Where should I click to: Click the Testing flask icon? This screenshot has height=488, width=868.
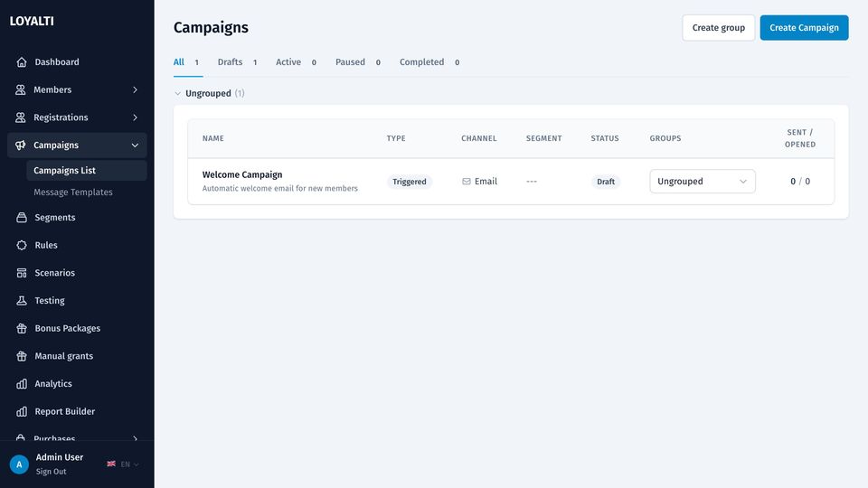[22, 300]
